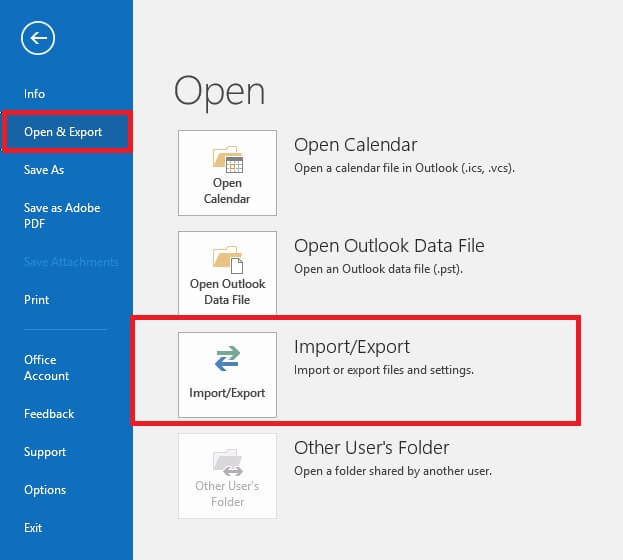Image resolution: width=623 pixels, height=560 pixels.
Task: Click the Open Calendar heading
Action: [x=356, y=145]
